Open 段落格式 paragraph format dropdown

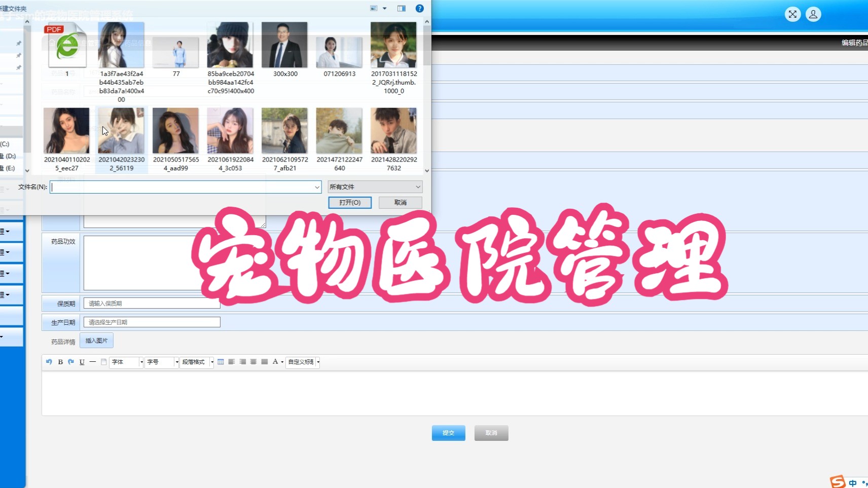(x=197, y=362)
